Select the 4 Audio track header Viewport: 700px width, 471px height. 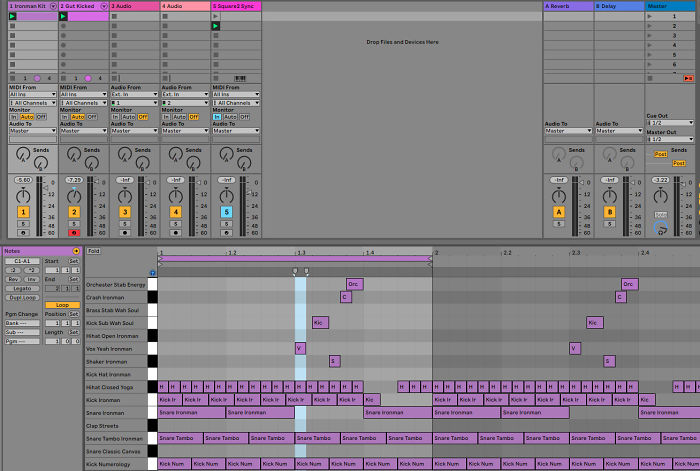[186, 6]
